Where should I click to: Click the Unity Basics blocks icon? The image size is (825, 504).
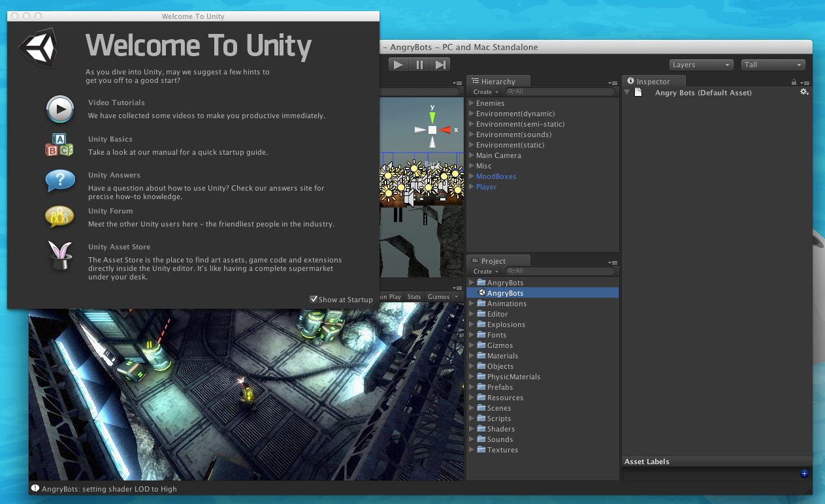[x=59, y=145]
